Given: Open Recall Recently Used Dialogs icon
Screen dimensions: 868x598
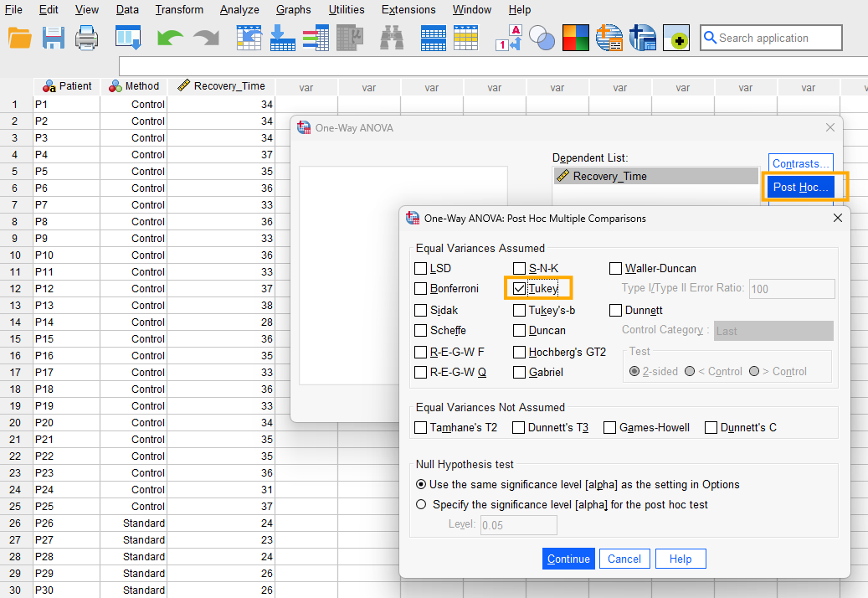Looking at the screenshot, I should coord(128,38).
